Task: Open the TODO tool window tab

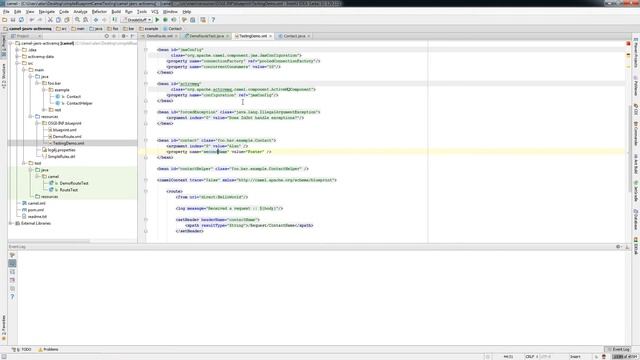Action: 22,349
